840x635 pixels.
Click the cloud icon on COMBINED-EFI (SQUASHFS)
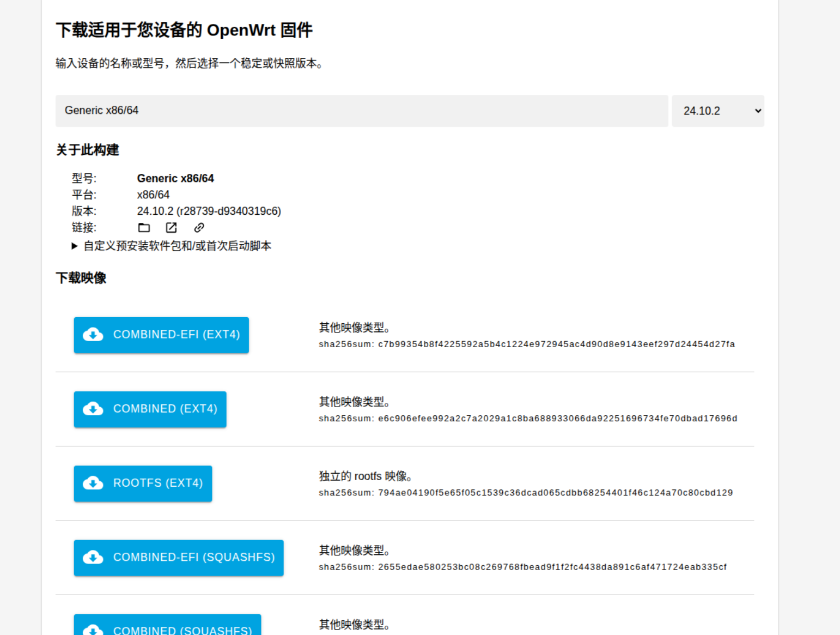(x=93, y=557)
